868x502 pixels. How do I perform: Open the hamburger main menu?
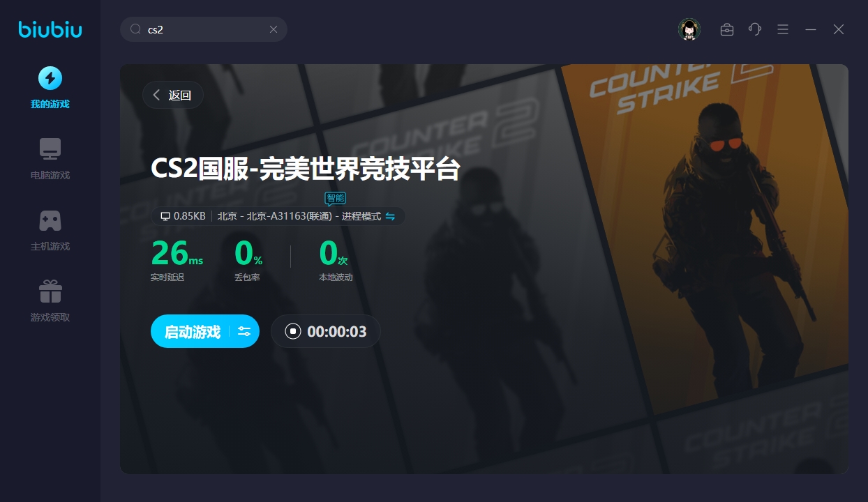[x=783, y=29]
